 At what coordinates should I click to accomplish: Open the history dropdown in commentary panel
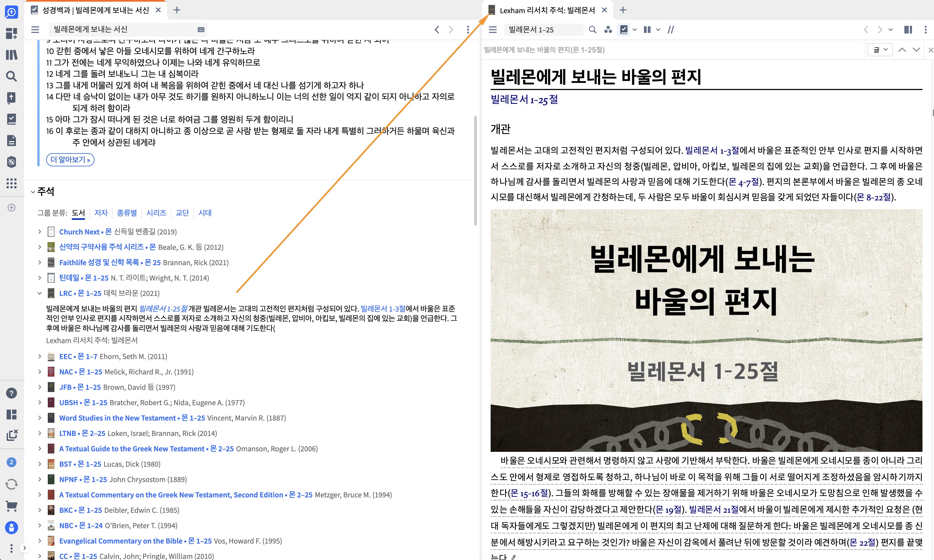[x=891, y=29]
